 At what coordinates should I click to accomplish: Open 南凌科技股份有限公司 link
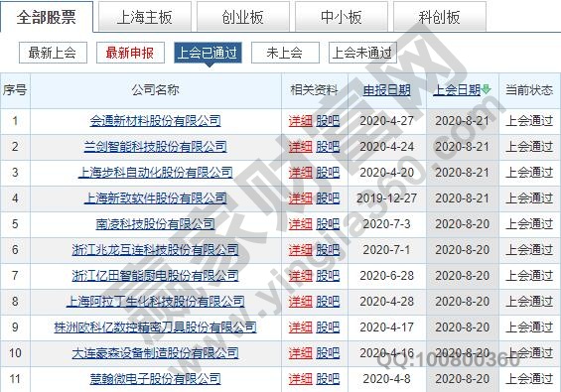click(x=155, y=224)
